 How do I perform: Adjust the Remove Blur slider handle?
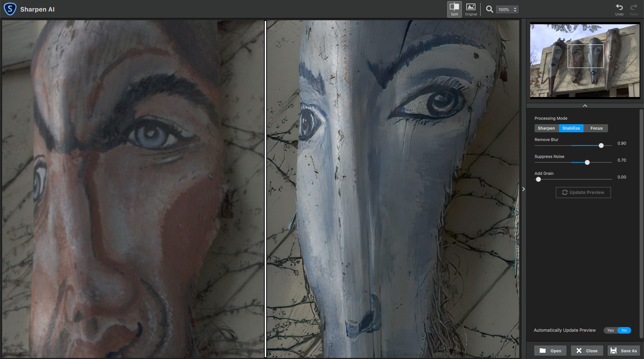(601, 146)
